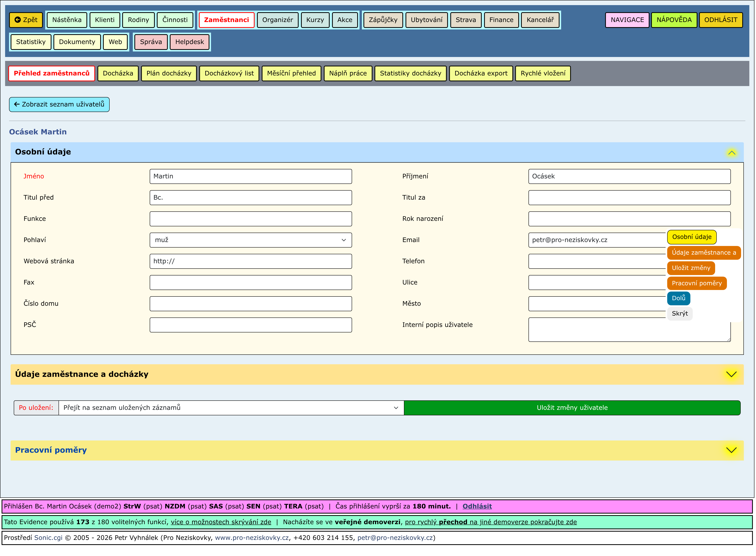Screen dimensions: 756x556
Task: Open the Organizér menu item
Action: (277, 20)
